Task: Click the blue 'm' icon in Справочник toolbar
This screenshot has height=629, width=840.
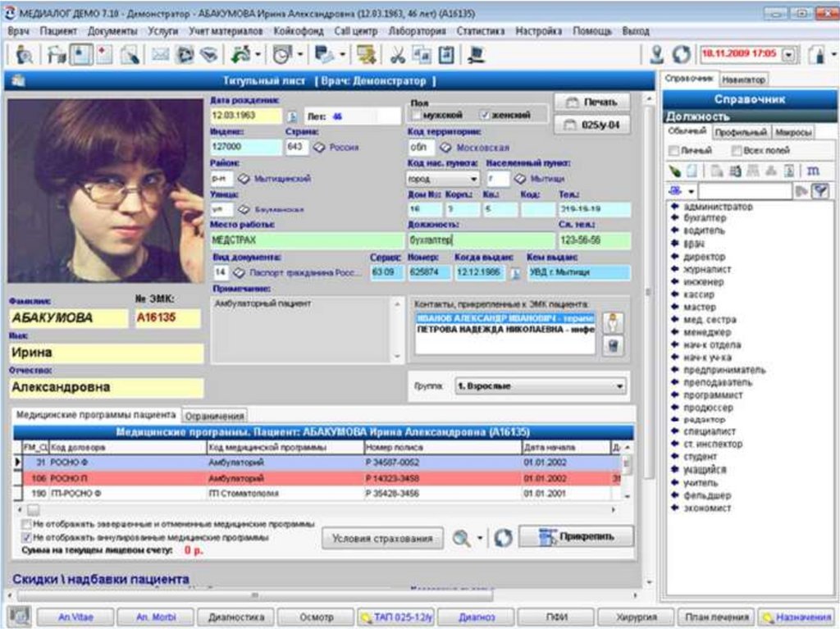Action: click(813, 170)
